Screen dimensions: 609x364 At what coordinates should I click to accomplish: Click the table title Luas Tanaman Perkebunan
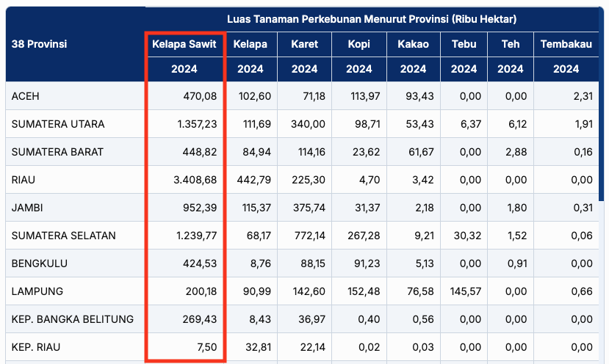[371, 18]
